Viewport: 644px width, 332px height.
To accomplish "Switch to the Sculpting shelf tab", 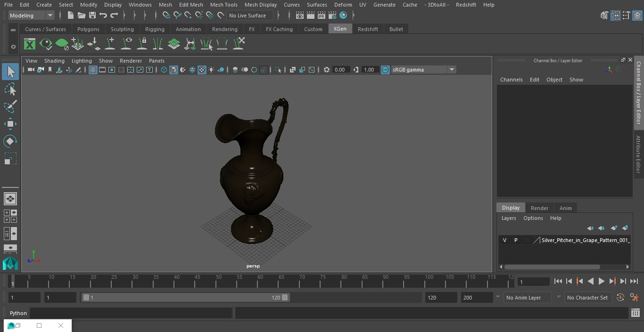I will pyautogui.click(x=122, y=29).
